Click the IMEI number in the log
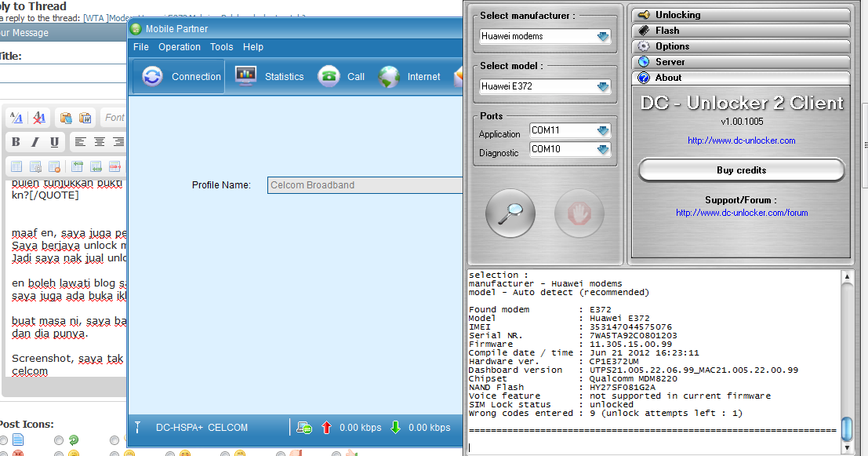 click(630, 327)
